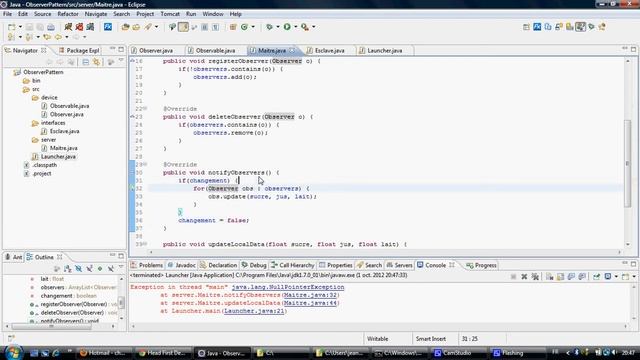Click the java.lang.NullPointerException link
The image size is (640, 360).
tap(288, 287)
